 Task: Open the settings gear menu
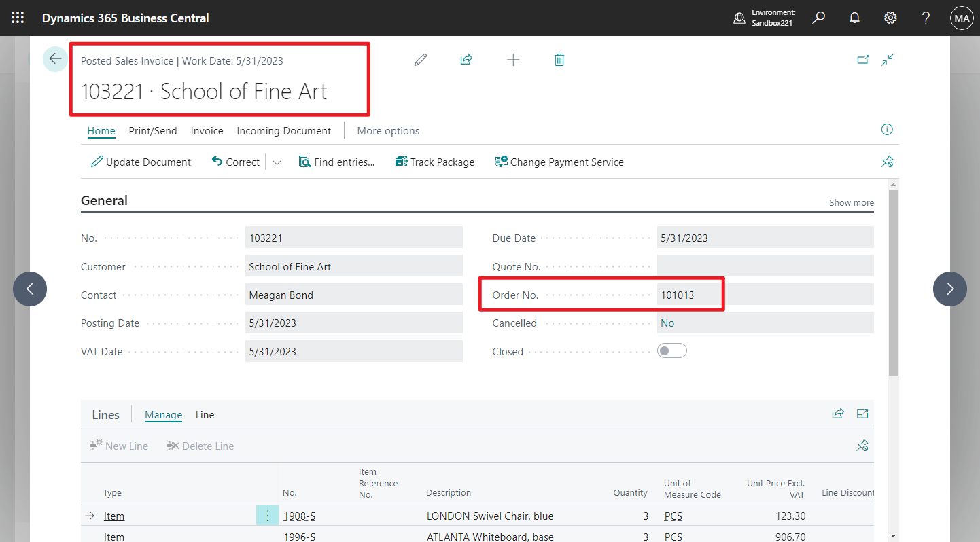coord(890,18)
